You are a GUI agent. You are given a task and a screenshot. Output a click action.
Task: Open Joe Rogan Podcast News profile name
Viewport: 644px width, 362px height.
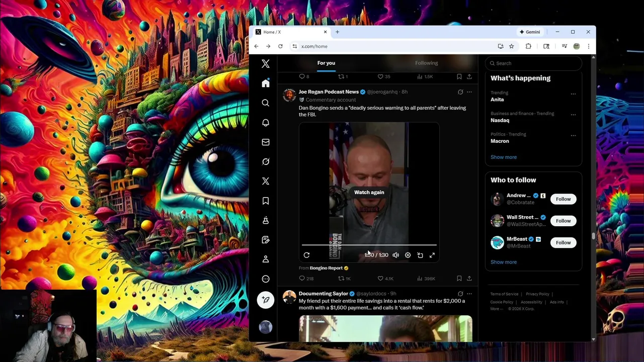pos(329,92)
